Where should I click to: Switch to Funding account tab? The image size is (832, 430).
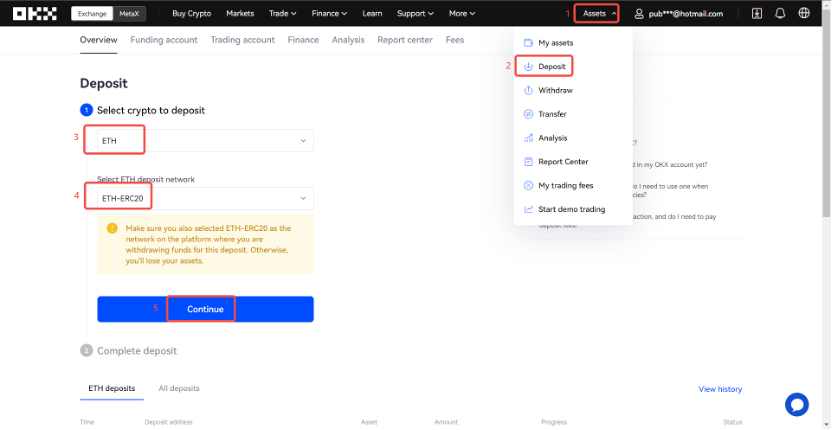click(164, 40)
